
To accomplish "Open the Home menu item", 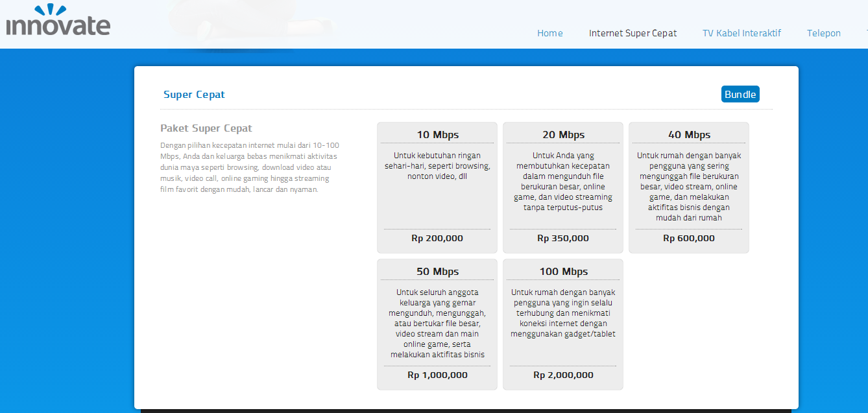I will click(x=549, y=33).
